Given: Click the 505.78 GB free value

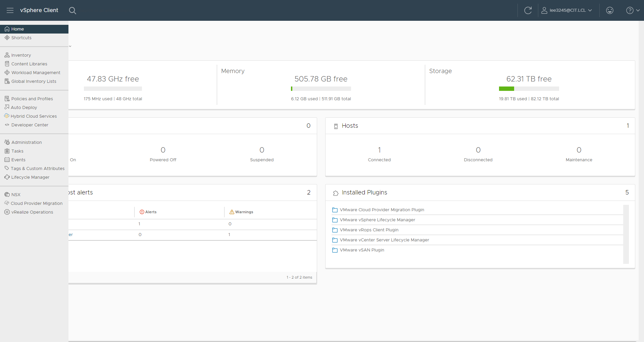Looking at the screenshot, I should pyautogui.click(x=321, y=79).
